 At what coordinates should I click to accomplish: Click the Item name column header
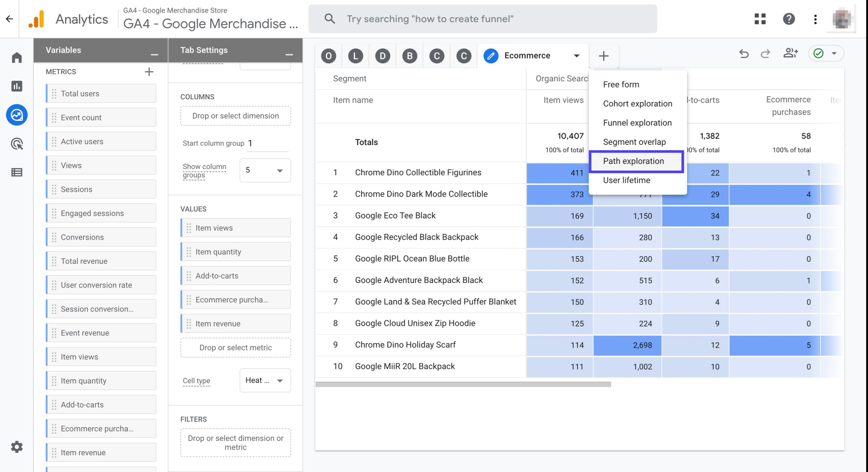click(x=353, y=100)
